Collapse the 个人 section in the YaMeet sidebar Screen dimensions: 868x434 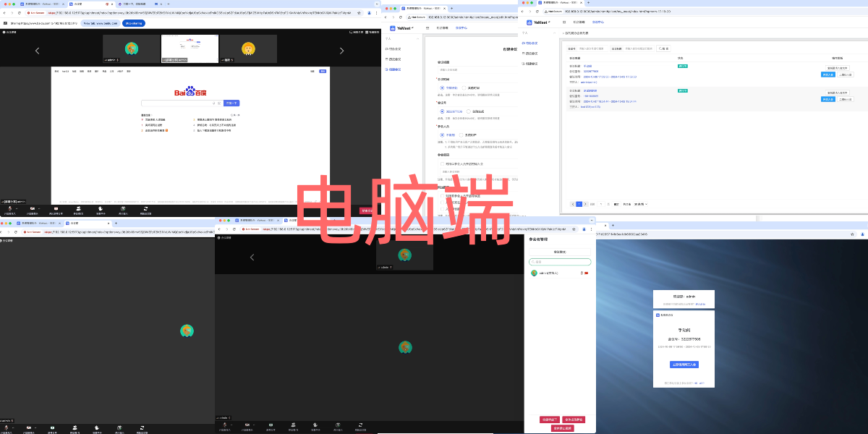(417, 38)
